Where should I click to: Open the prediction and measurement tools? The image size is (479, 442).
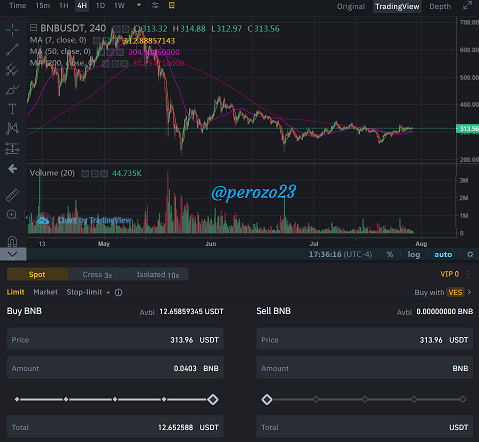12,149
